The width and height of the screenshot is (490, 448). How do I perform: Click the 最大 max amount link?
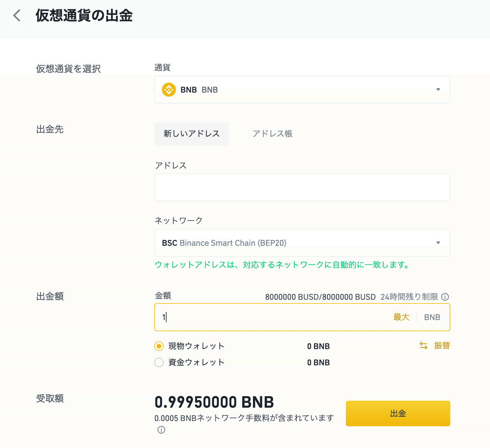pyautogui.click(x=401, y=317)
